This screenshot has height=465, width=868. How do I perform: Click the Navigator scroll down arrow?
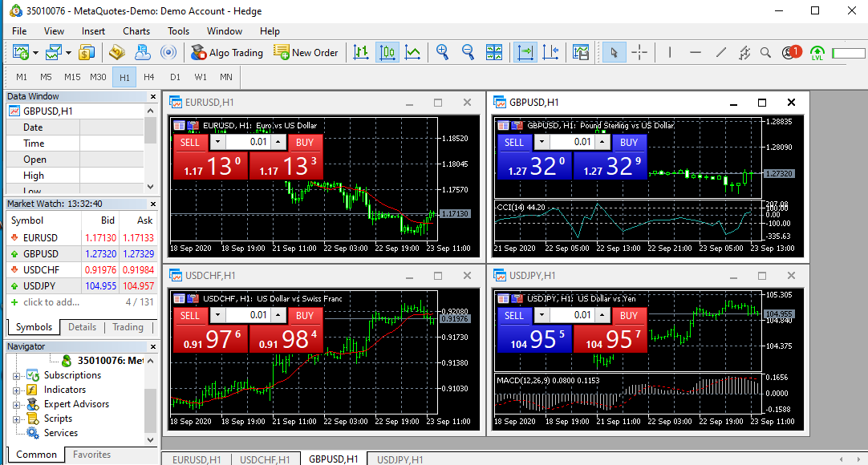click(151, 439)
